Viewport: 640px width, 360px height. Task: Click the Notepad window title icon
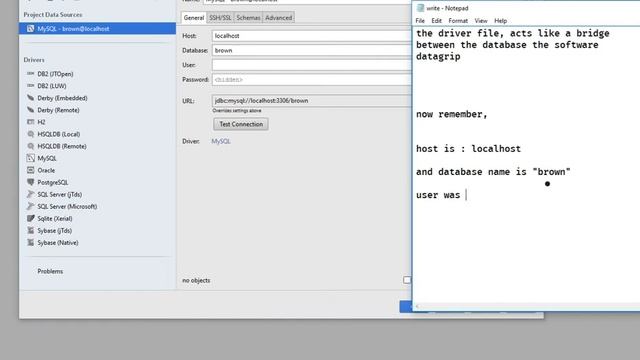click(420, 8)
